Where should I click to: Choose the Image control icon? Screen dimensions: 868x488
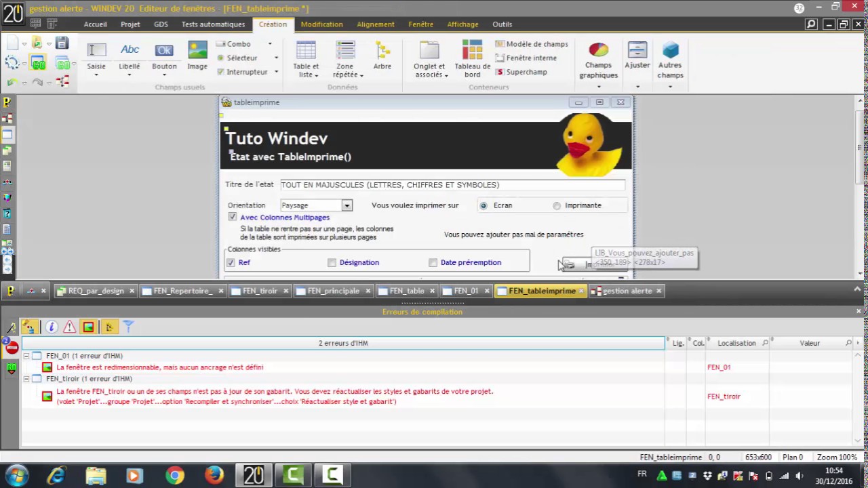pyautogui.click(x=197, y=50)
